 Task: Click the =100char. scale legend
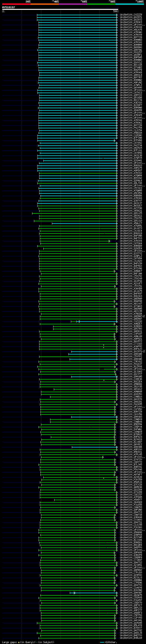(x=109, y=642)
